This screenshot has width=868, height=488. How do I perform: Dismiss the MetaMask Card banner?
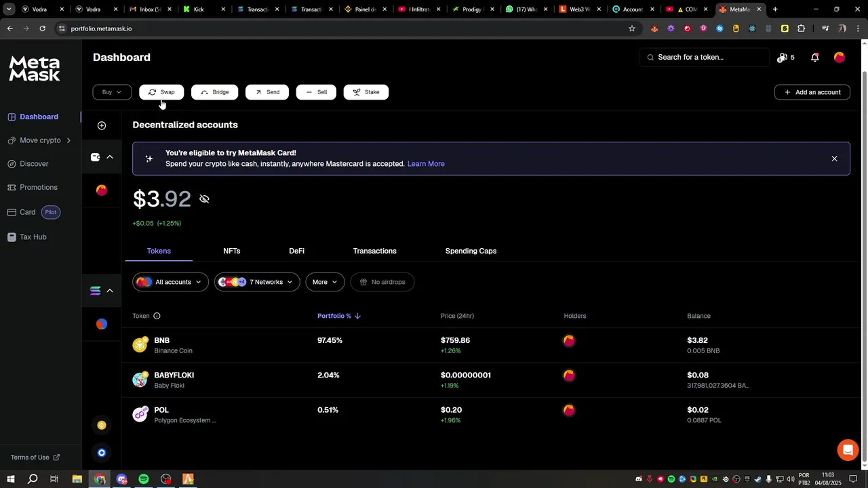pyautogui.click(x=834, y=159)
